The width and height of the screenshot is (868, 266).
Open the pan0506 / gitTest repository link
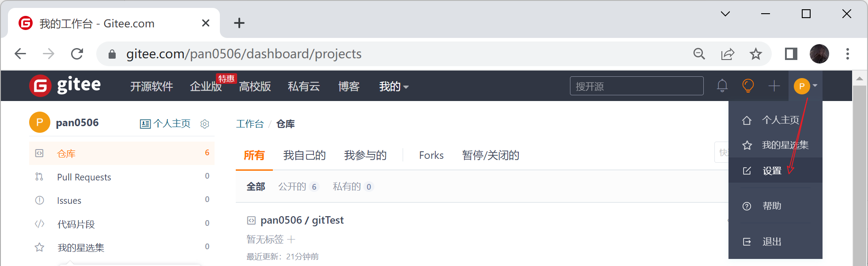[x=302, y=220]
